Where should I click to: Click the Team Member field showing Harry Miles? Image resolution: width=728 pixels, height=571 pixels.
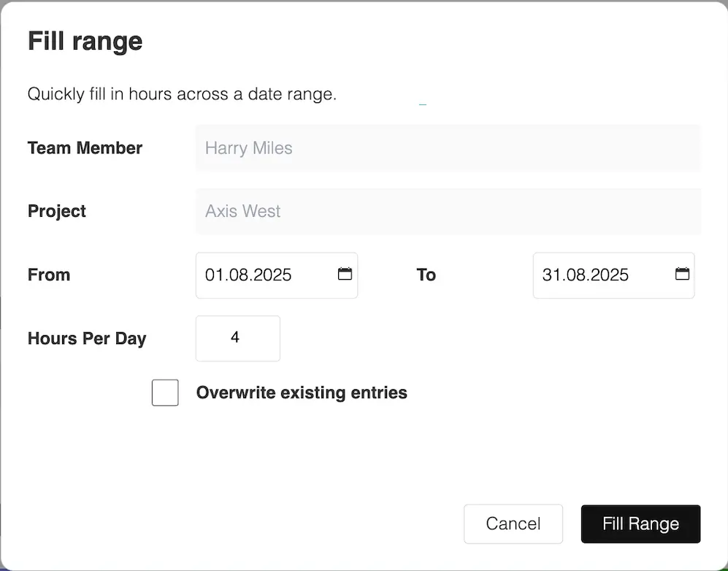pyautogui.click(x=447, y=147)
